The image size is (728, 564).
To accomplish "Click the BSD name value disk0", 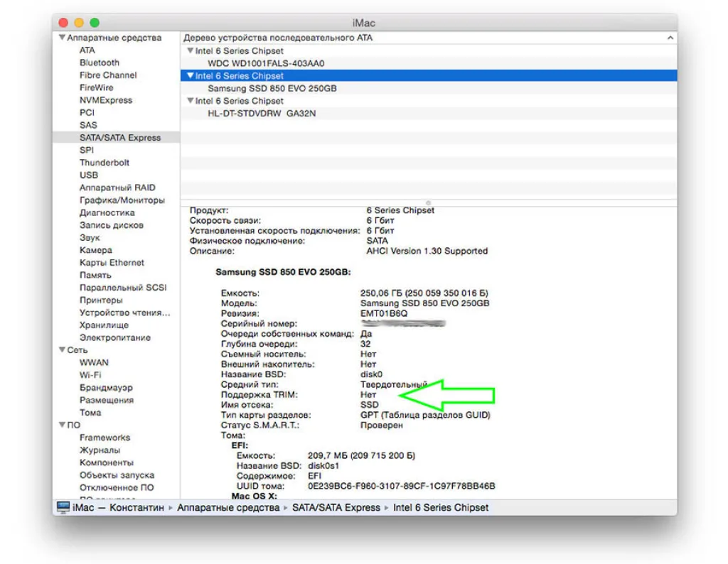I will (x=371, y=374).
